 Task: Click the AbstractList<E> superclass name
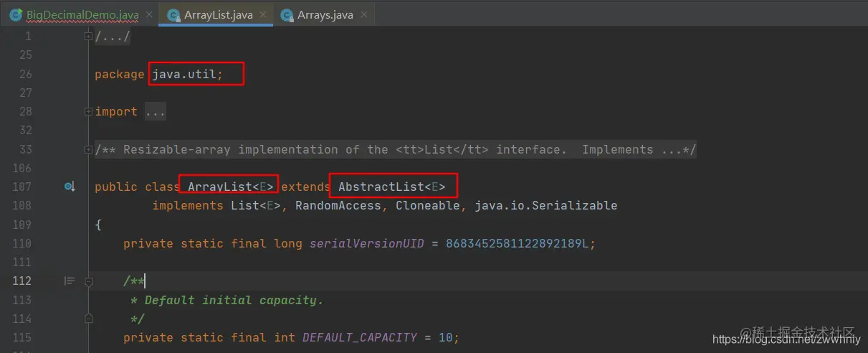coord(392,187)
